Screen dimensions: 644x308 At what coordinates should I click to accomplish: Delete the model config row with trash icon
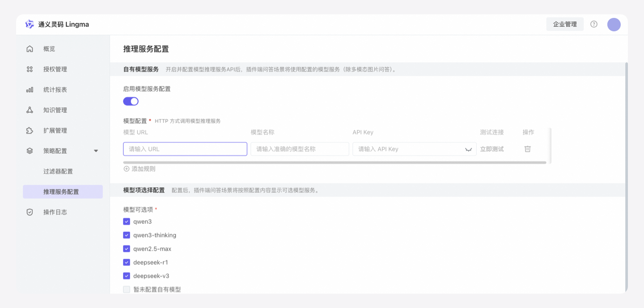pos(527,149)
